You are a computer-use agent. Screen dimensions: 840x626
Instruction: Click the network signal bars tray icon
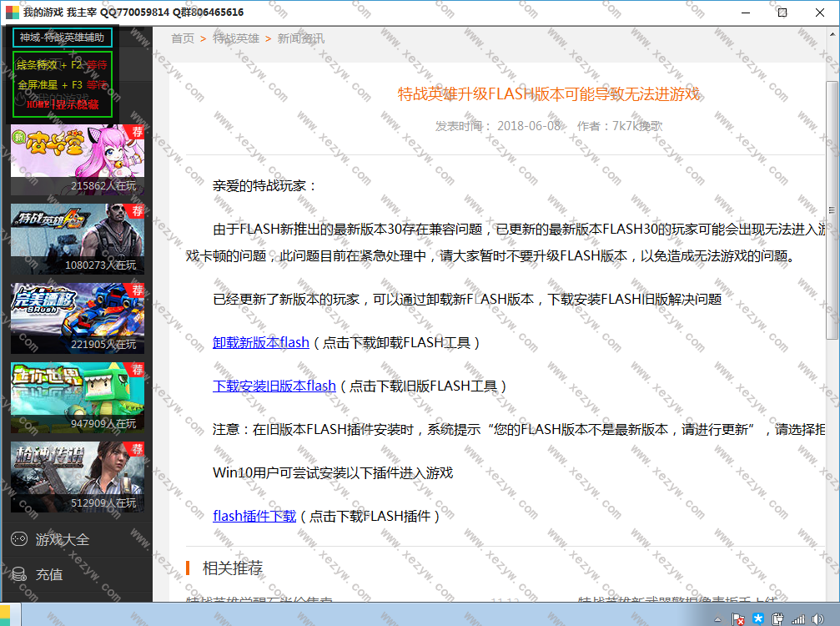click(x=797, y=618)
